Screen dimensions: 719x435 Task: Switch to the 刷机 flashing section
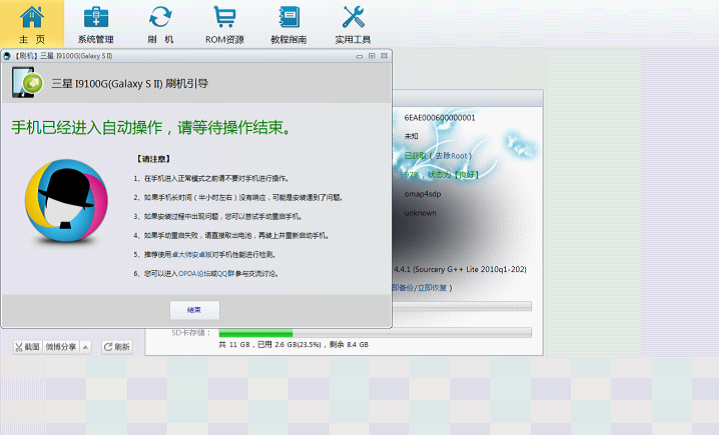point(160,24)
